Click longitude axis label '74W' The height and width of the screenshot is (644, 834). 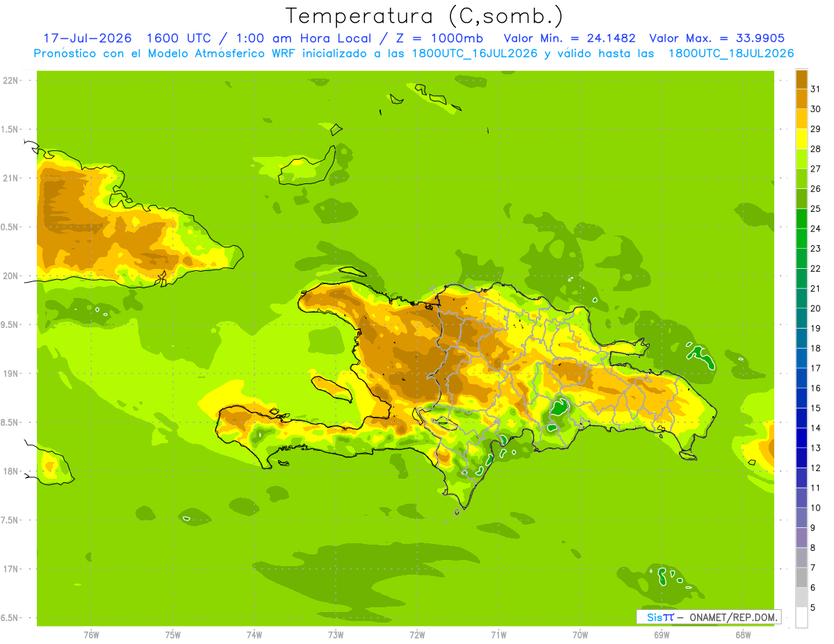point(254,634)
